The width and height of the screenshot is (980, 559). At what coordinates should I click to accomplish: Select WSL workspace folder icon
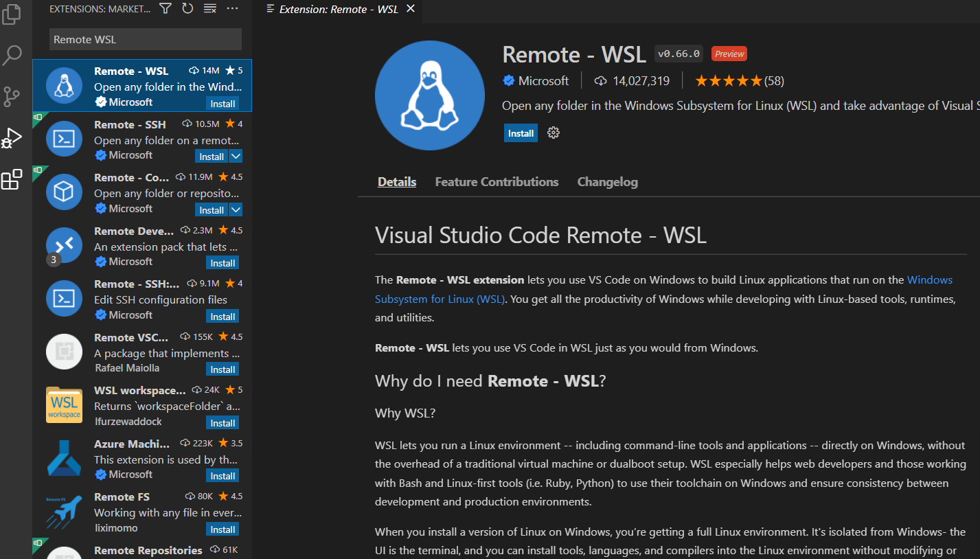point(64,405)
